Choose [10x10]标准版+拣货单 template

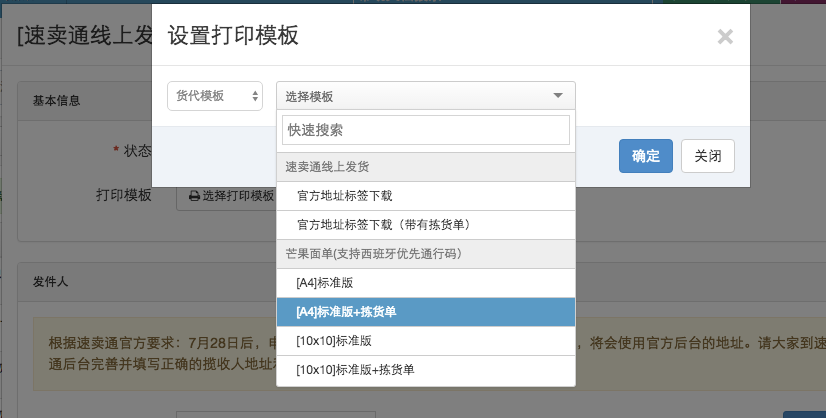tap(426, 370)
